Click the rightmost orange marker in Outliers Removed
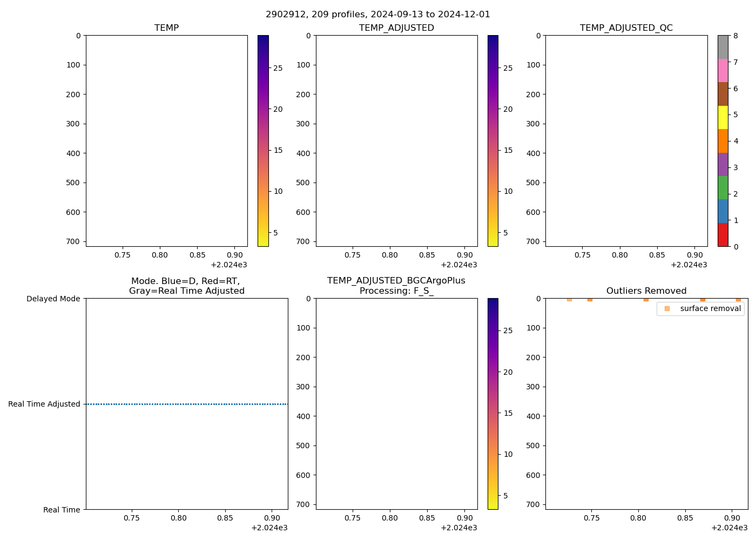 click(738, 299)
